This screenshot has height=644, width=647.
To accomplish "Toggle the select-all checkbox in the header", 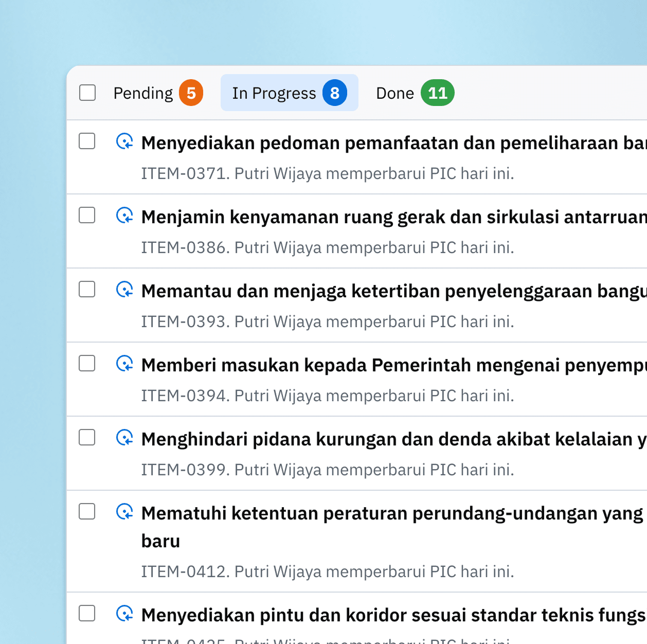I will click(87, 93).
